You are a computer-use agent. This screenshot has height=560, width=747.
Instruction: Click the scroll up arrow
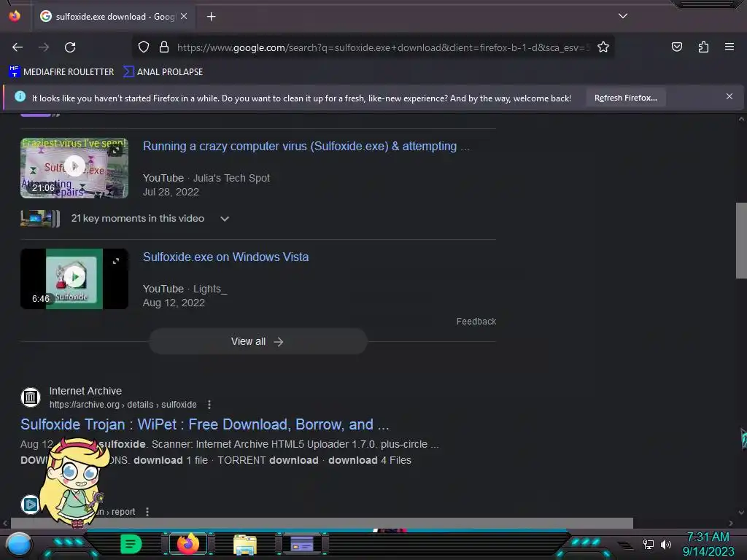tap(741, 119)
